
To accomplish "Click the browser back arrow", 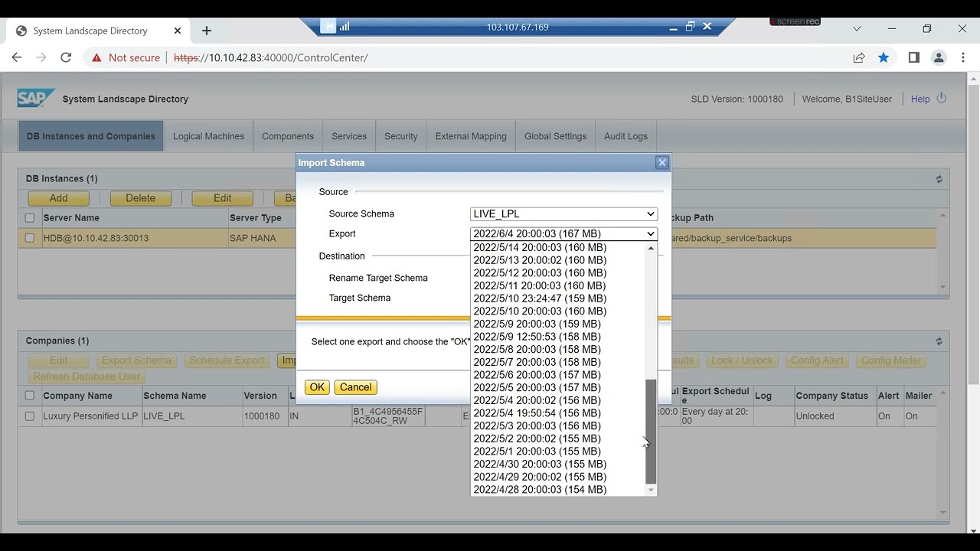I will click(17, 57).
